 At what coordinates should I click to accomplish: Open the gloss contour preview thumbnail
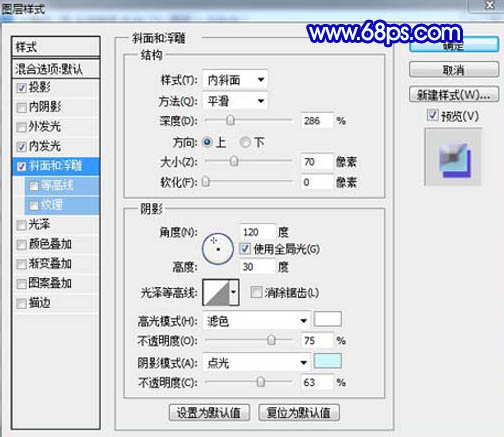[x=216, y=292]
